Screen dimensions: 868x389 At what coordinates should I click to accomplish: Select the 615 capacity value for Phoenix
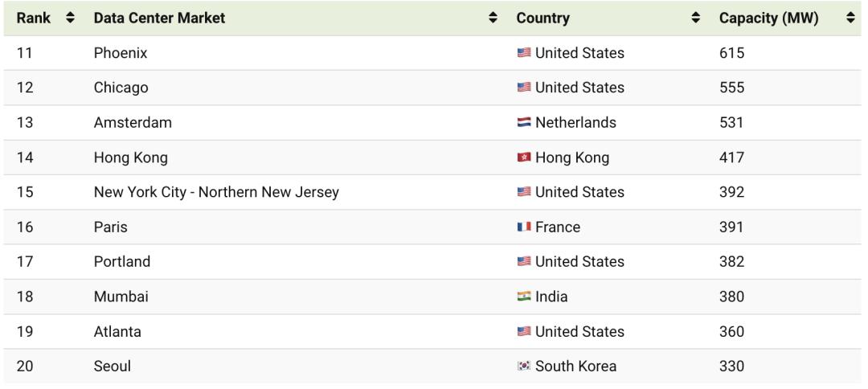tap(732, 53)
